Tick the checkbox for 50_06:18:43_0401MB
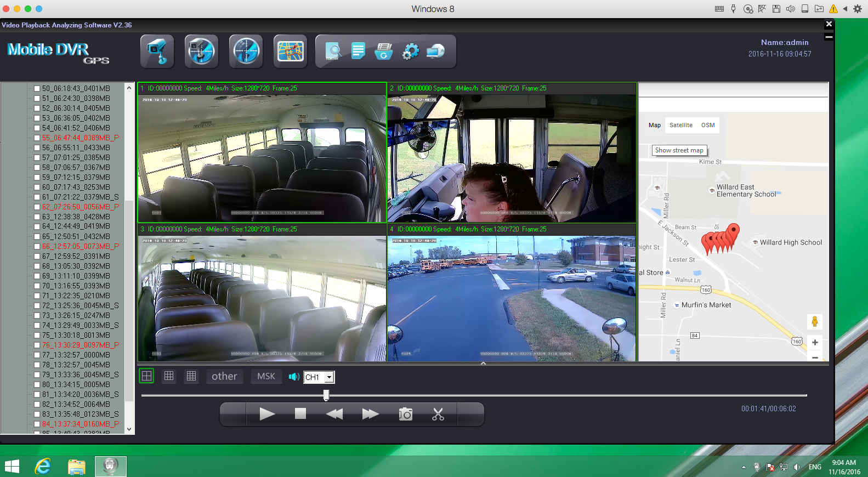 (x=37, y=88)
